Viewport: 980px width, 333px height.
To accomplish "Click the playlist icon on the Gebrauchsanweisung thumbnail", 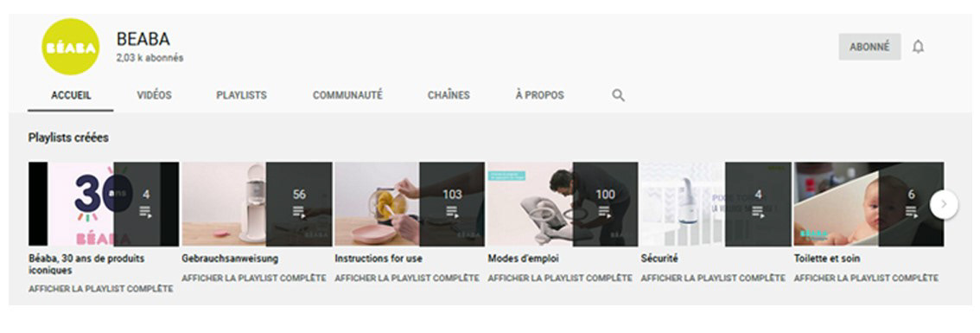I will click(x=299, y=212).
